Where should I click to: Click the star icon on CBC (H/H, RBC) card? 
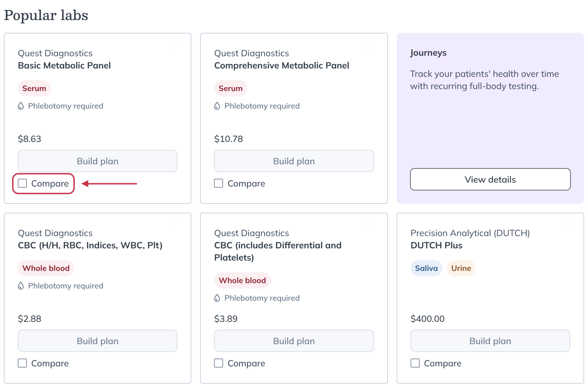tap(173, 225)
